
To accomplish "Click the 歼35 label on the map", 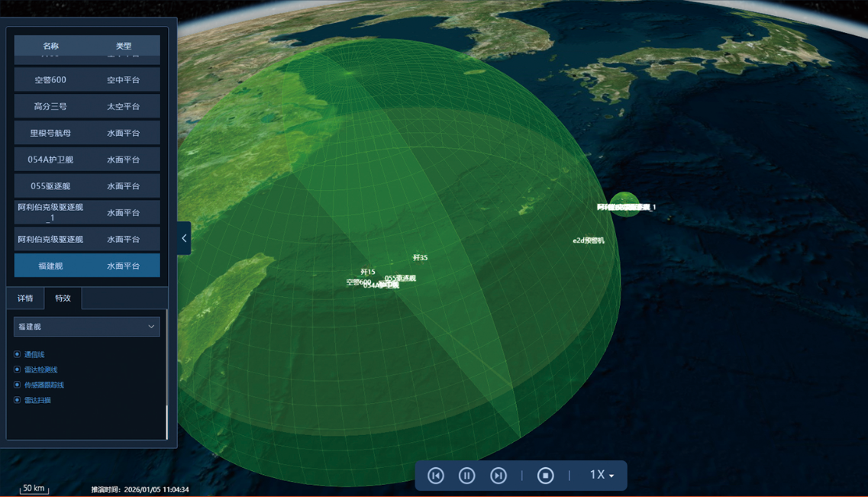I will (x=420, y=257).
